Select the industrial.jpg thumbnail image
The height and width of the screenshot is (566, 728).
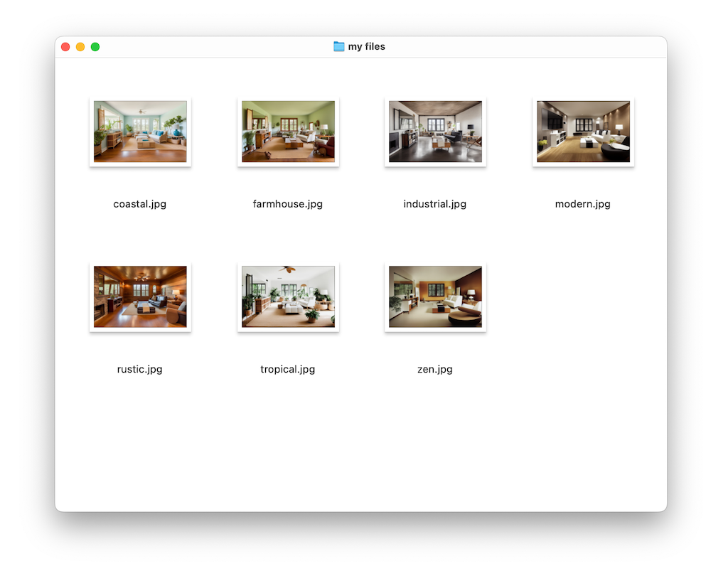coord(435,132)
